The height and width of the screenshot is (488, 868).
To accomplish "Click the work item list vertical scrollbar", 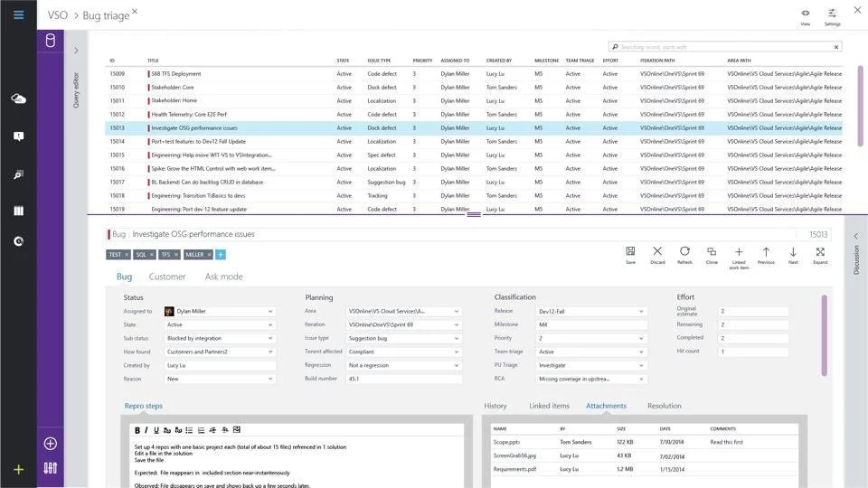I will (860, 105).
